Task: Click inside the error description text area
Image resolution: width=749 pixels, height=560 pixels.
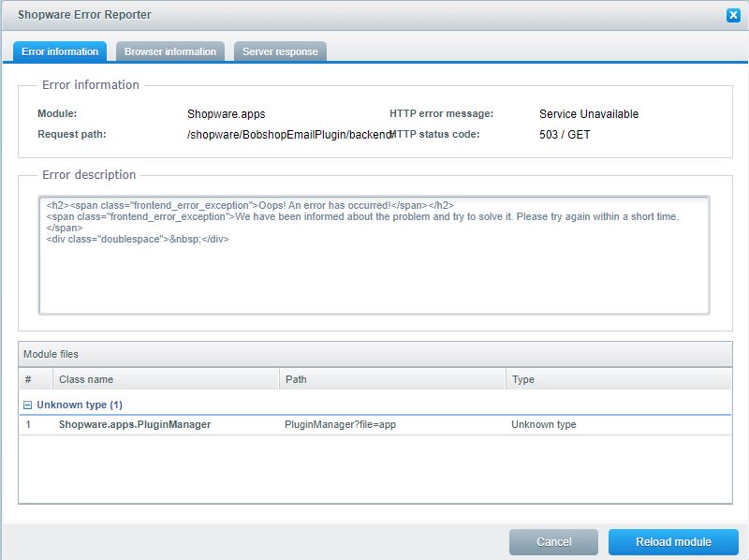Action: (374, 255)
